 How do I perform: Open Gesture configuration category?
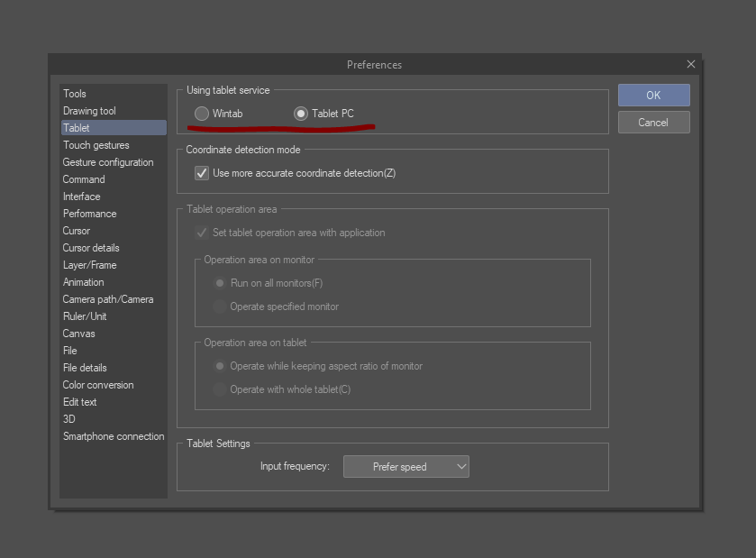[x=108, y=162]
